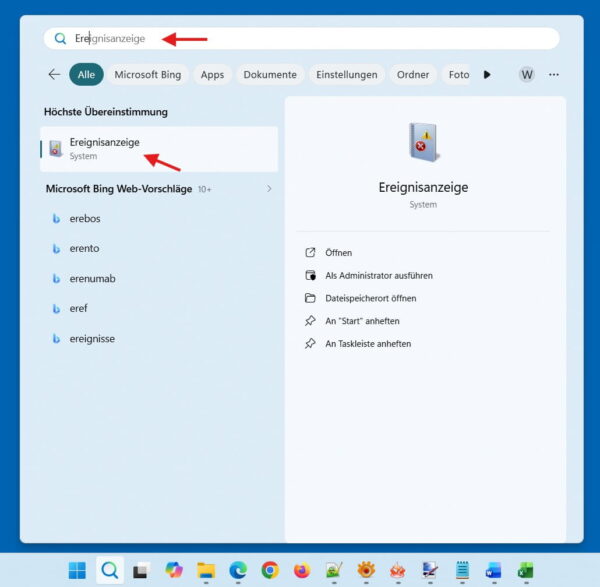Image resolution: width=600 pixels, height=587 pixels.
Task: Open Microsoft Excel from the taskbar
Action: pyautogui.click(x=526, y=571)
